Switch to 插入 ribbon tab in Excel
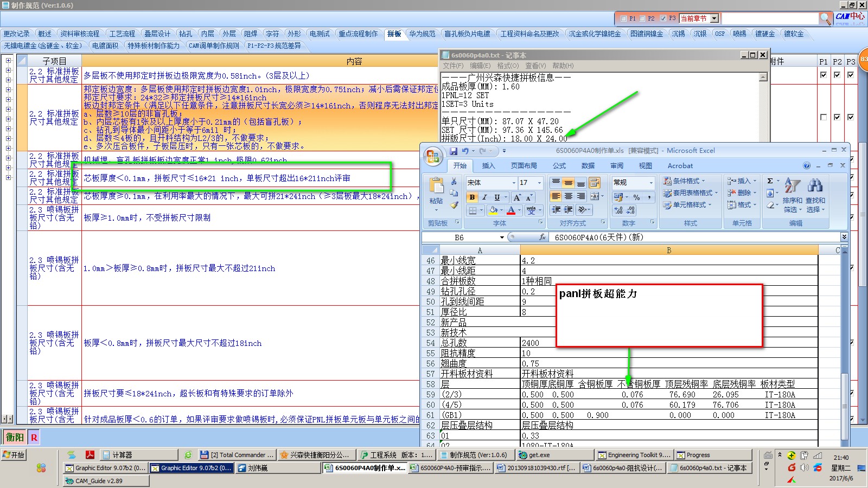 pyautogui.click(x=488, y=166)
